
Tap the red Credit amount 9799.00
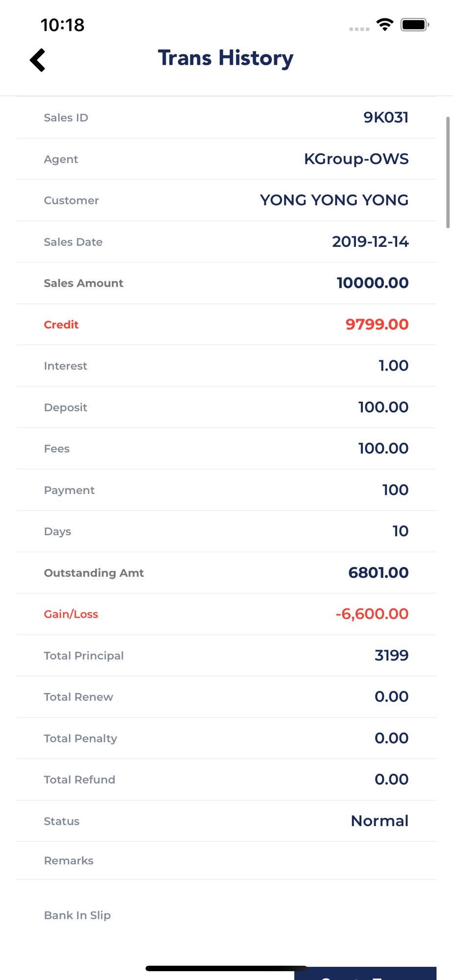coord(377,324)
